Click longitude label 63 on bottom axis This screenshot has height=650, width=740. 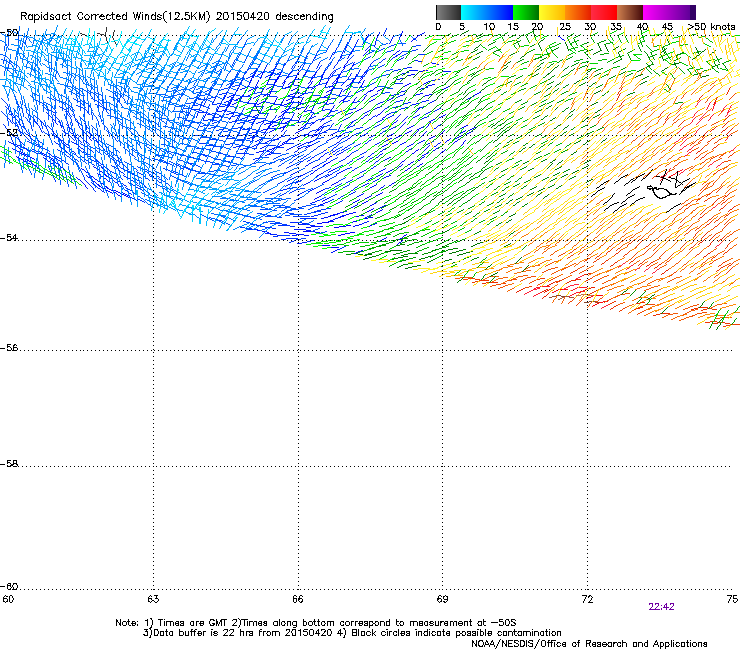click(153, 599)
